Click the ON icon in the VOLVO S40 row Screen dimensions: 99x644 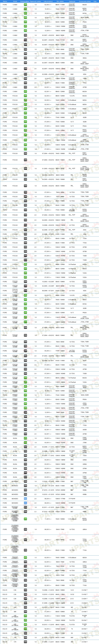click(x=25, y=607)
